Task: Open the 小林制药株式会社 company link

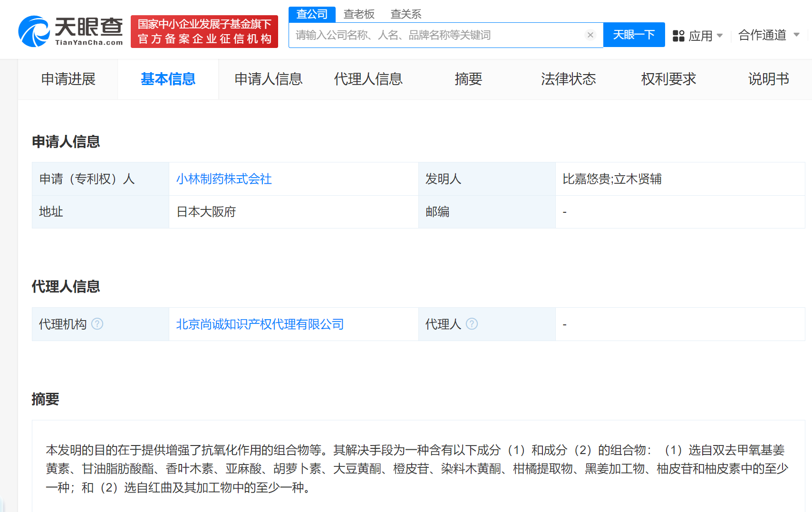Action: 224,179
